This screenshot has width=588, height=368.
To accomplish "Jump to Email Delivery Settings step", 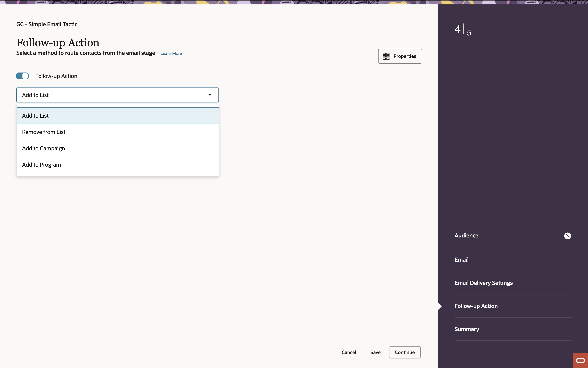I will tap(483, 283).
